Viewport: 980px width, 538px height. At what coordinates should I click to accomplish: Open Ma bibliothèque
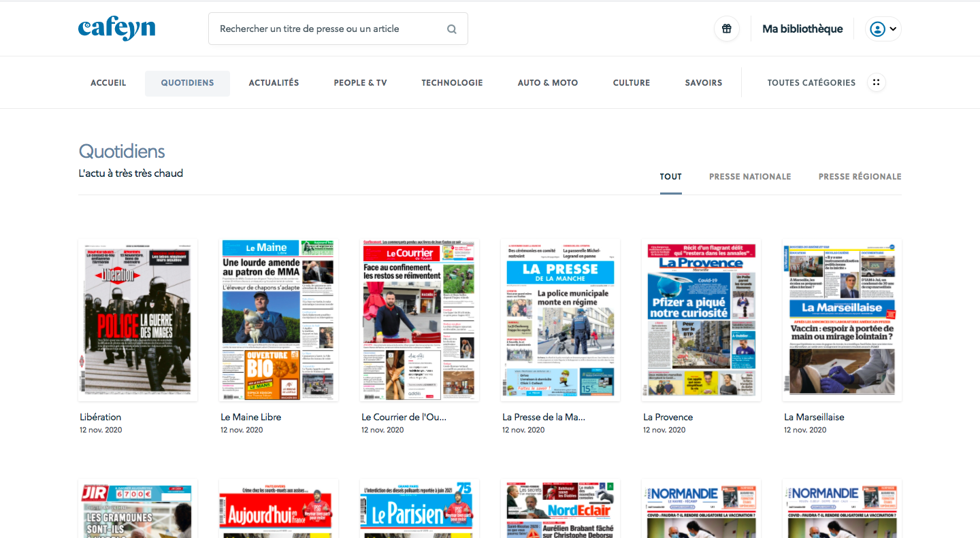802,29
